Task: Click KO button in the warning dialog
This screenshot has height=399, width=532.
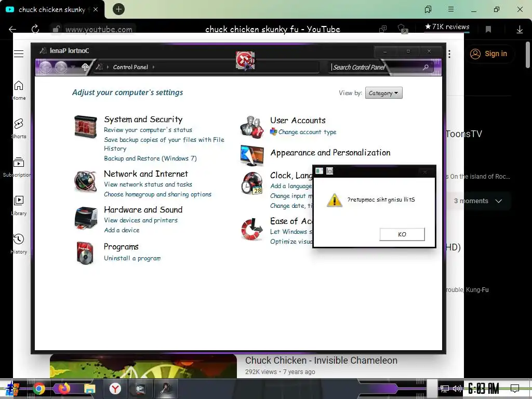Action: click(x=402, y=234)
